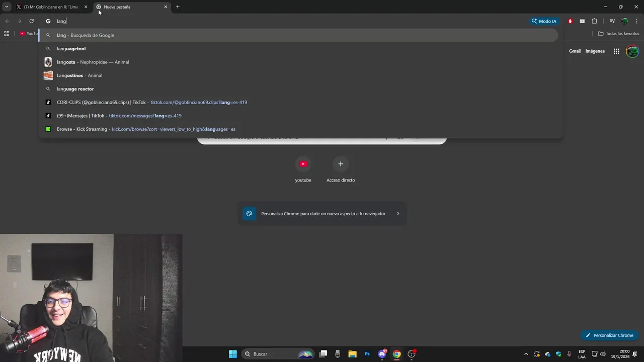
Task: Open the media controls music icon
Action: (x=612, y=21)
